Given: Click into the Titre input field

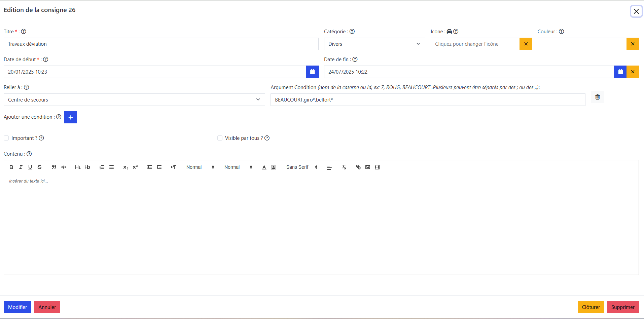Looking at the screenshot, I should (x=161, y=44).
